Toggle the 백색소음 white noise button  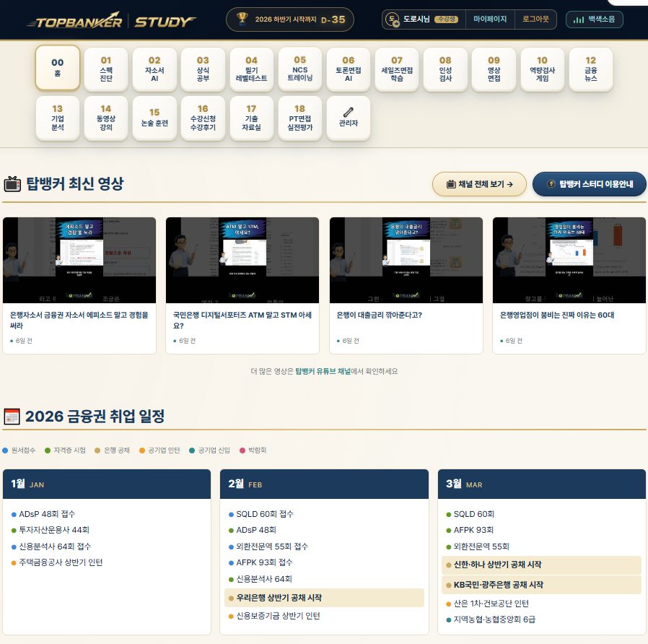pyautogui.click(x=594, y=19)
